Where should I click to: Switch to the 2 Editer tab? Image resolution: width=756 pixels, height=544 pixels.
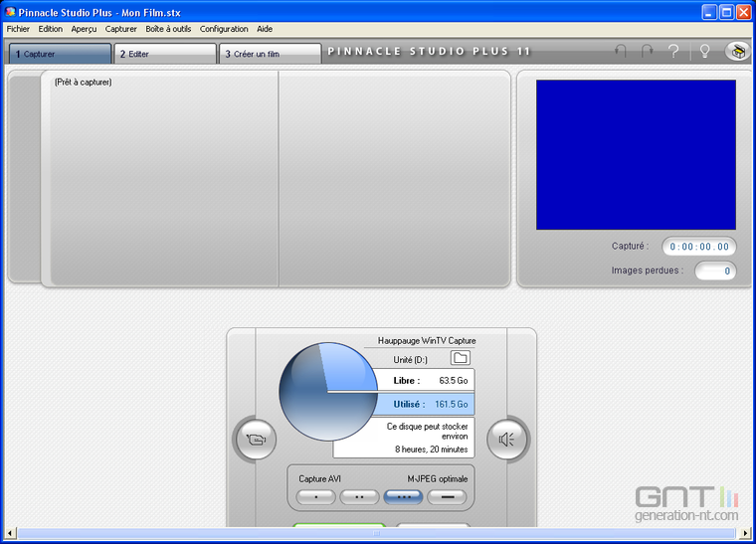pyautogui.click(x=165, y=54)
